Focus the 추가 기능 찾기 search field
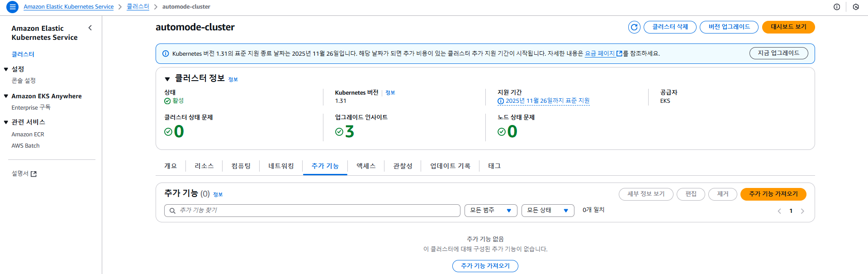This screenshot has height=274, width=868. pos(312,211)
